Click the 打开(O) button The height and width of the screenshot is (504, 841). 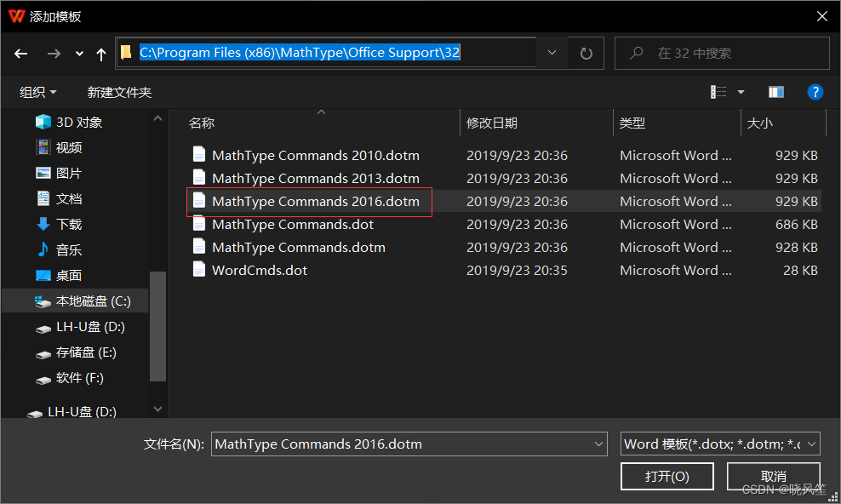coord(667,476)
